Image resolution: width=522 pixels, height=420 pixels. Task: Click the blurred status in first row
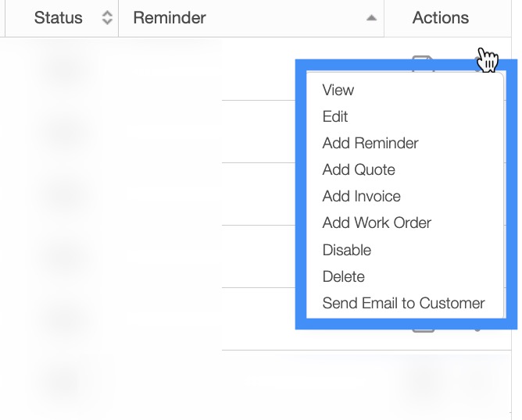coord(63,69)
